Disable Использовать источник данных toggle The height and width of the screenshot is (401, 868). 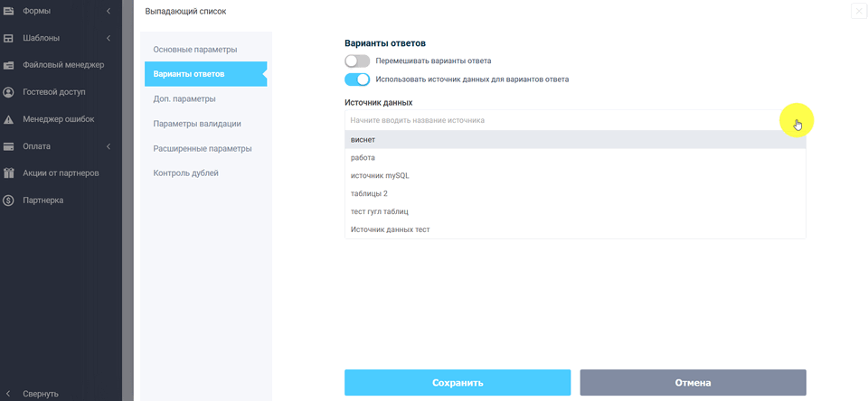(x=357, y=79)
